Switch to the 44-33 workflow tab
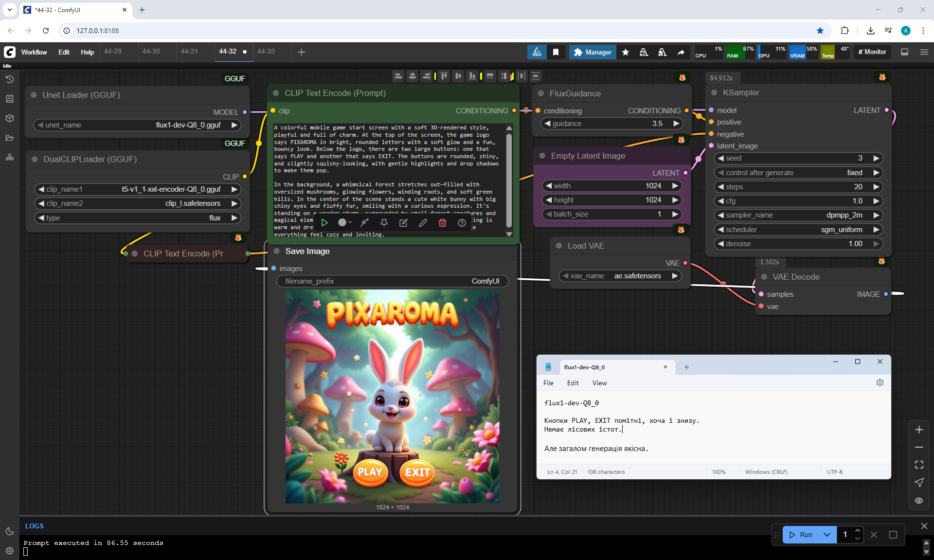 266,52
